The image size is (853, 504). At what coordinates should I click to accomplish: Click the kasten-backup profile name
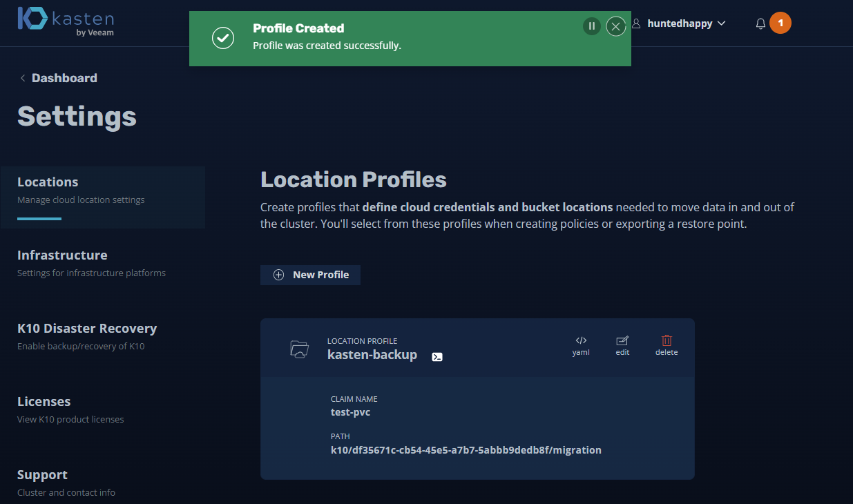click(372, 355)
